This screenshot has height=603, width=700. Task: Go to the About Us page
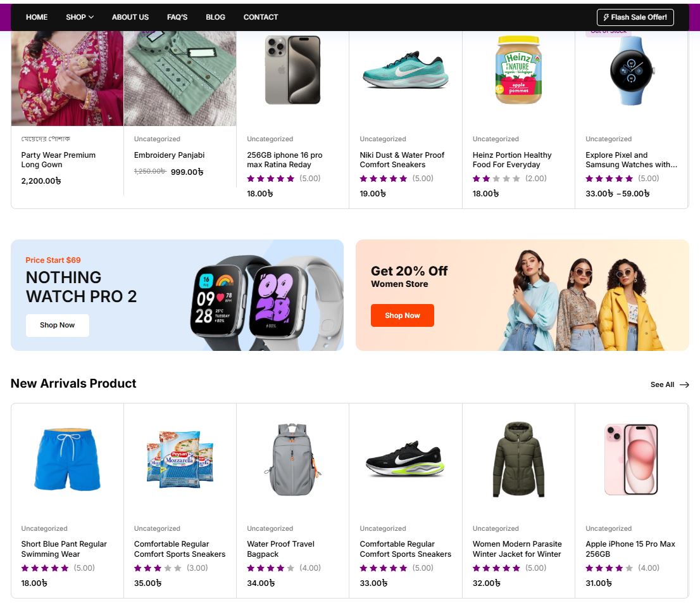(130, 17)
